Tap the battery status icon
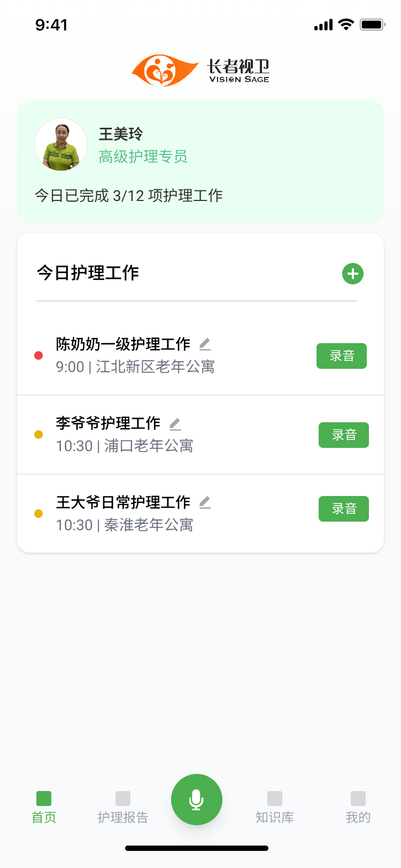Image resolution: width=401 pixels, height=868 pixels. (x=372, y=25)
